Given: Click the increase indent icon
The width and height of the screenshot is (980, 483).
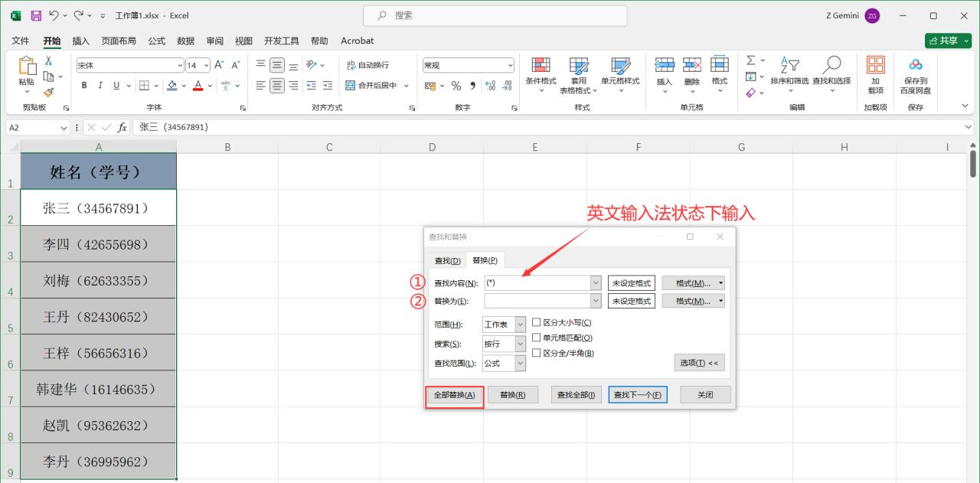Looking at the screenshot, I should click(328, 86).
